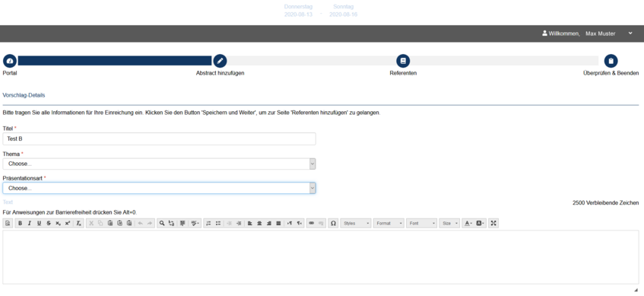Expand the Max Muster user menu chevron

(x=630, y=33)
